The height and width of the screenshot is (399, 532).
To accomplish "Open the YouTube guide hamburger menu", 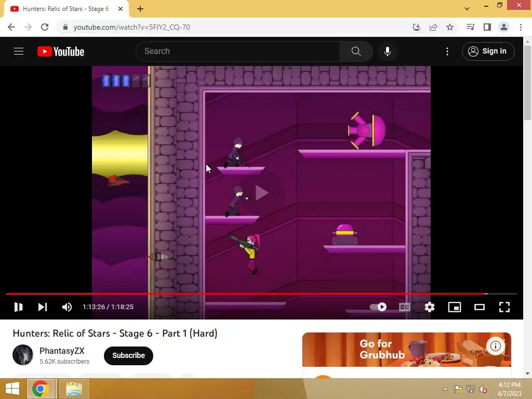I will 19,51.
